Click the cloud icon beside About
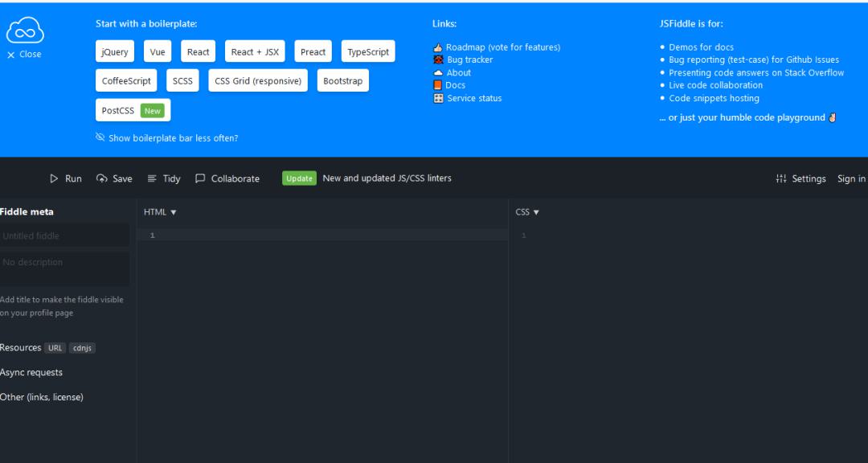This screenshot has height=463, width=868. pyautogui.click(x=438, y=72)
